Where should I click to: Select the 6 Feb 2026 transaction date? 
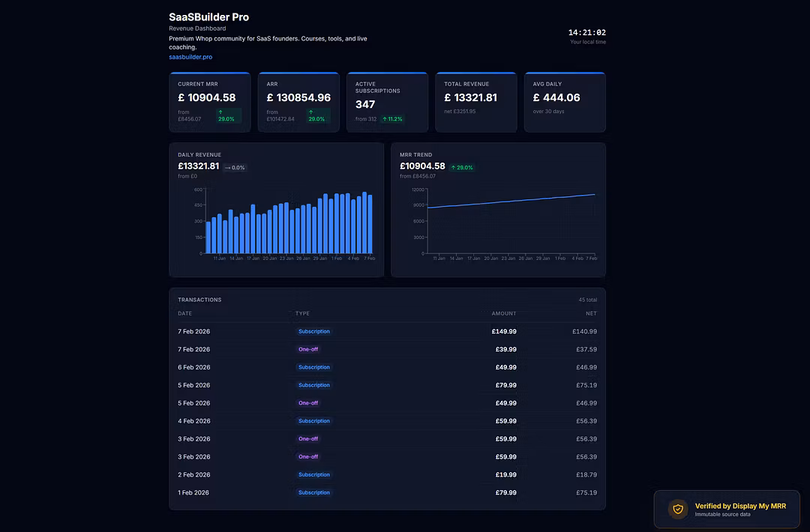194,367
